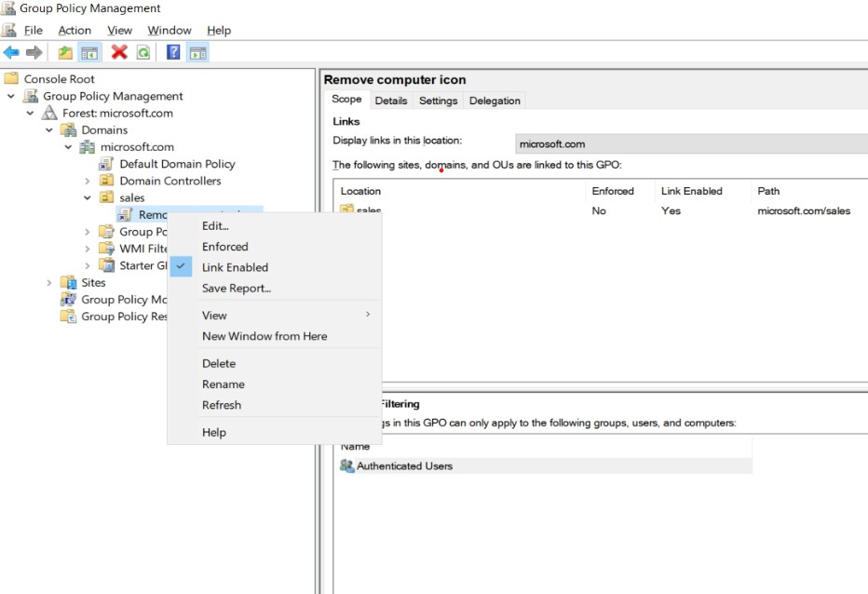Click the Authenticated Users group icon
Screen dimensions: 868x594
pyautogui.click(x=347, y=466)
